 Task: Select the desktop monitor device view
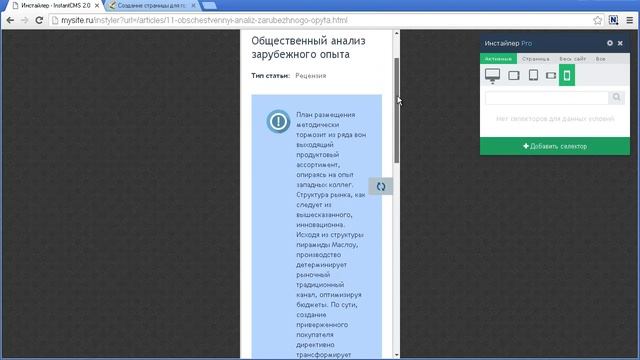492,76
